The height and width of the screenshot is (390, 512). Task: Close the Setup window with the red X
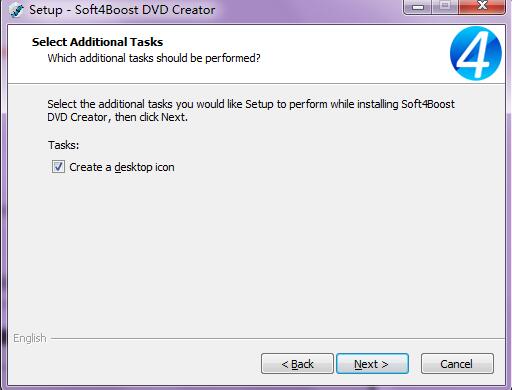[x=482, y=7]
